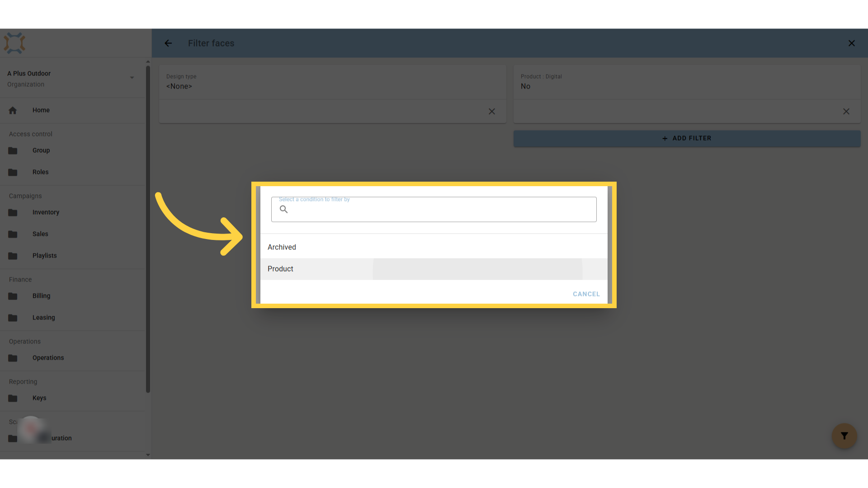Select the Archived condition
This screenshot has height=488, width=868.
pyautogui.click(x=434, y=247)
